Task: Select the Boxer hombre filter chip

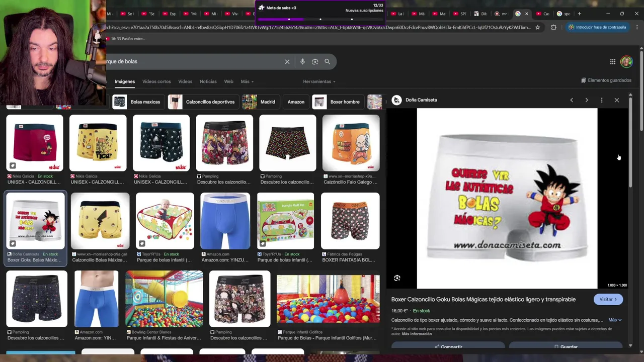Action: tap(337, 102)
